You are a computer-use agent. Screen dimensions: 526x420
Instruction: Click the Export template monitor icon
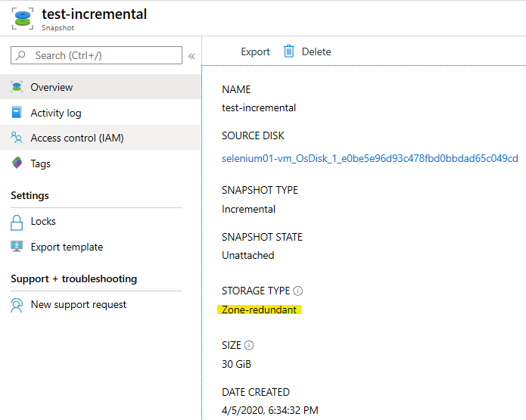17,247
